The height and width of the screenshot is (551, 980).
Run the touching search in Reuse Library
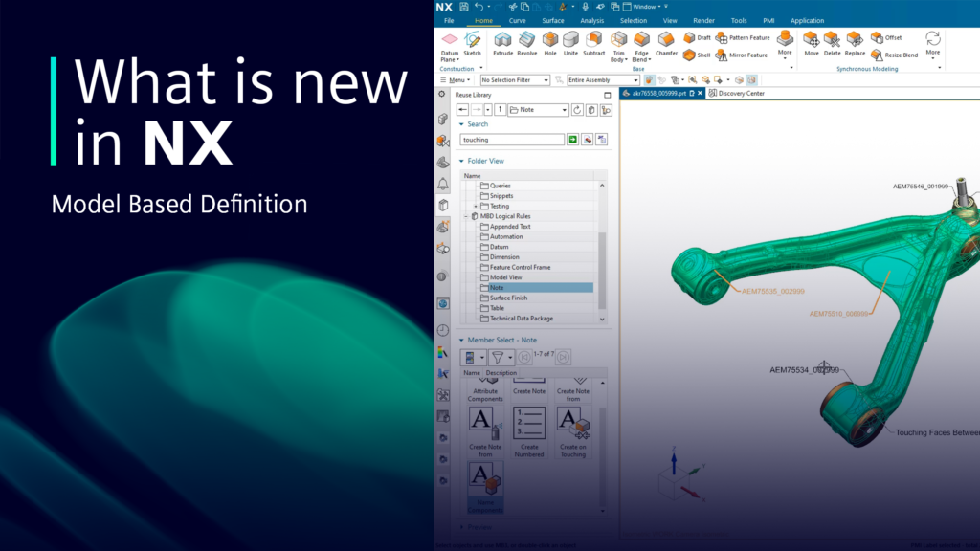[571, 140]
